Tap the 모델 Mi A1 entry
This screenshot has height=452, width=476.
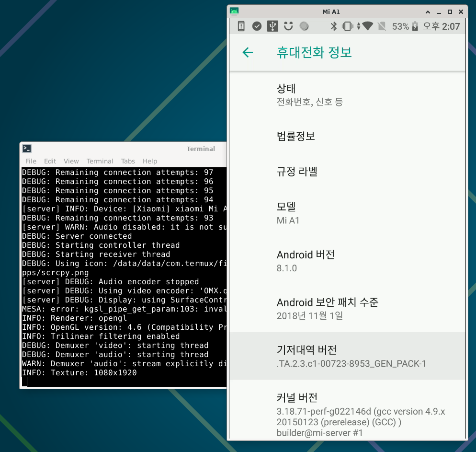pyautogui.click(x=347, y=213)
